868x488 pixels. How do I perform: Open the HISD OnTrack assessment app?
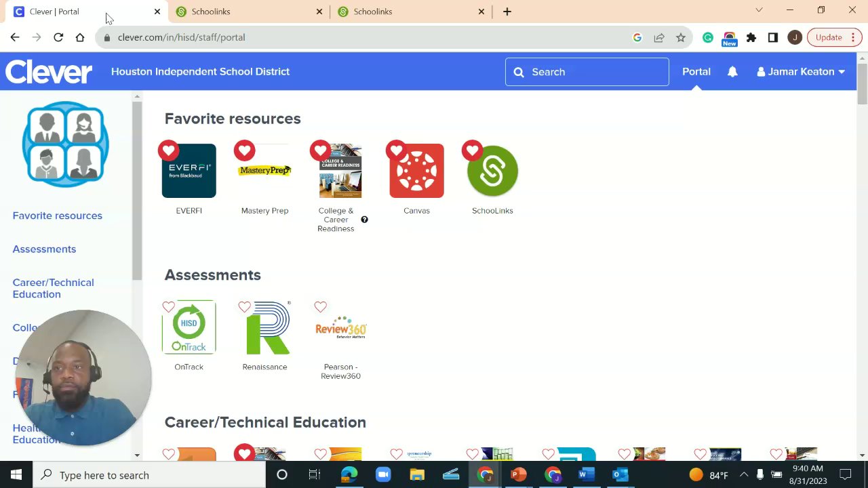[x=189, y=327]
